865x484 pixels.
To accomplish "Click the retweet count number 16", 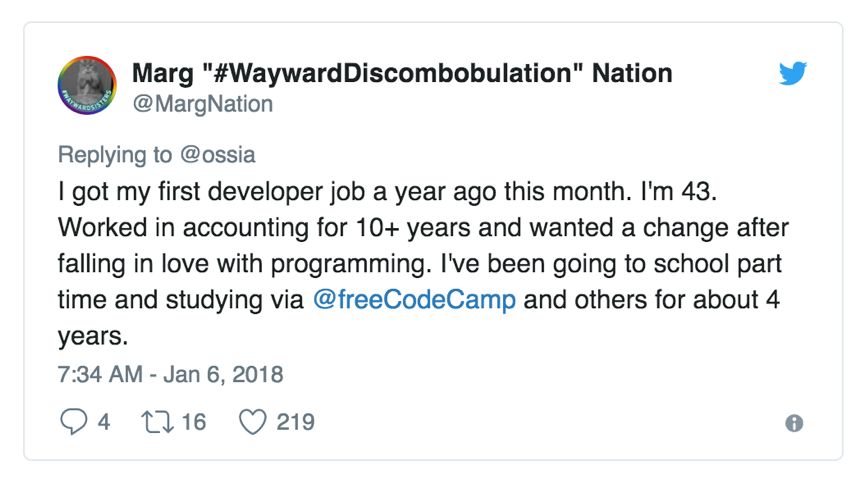I will [194, 422].
